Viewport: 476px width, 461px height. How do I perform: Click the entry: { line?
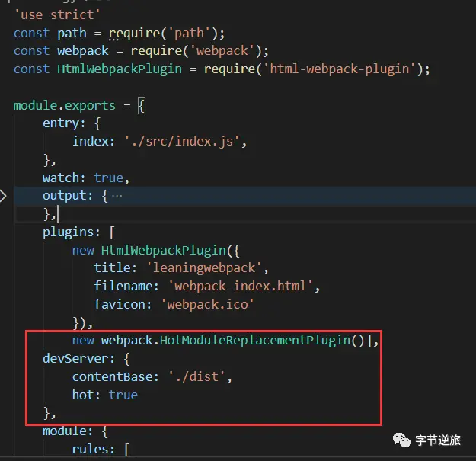pos(72,123)
